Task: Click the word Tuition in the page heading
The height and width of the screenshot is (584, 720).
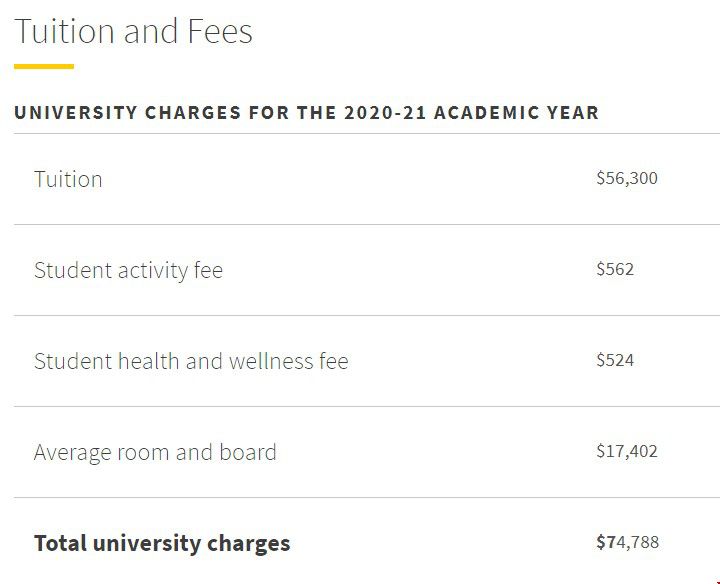Action: pos(64,31)
